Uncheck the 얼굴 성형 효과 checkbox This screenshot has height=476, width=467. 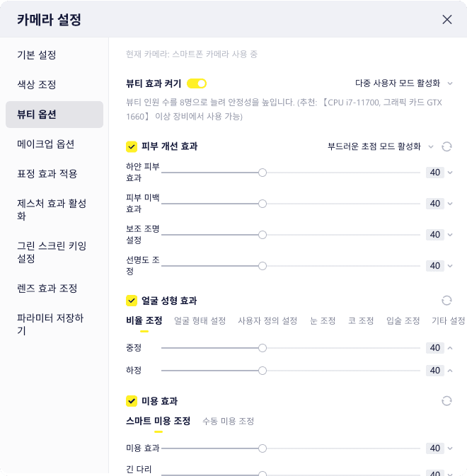131,301
